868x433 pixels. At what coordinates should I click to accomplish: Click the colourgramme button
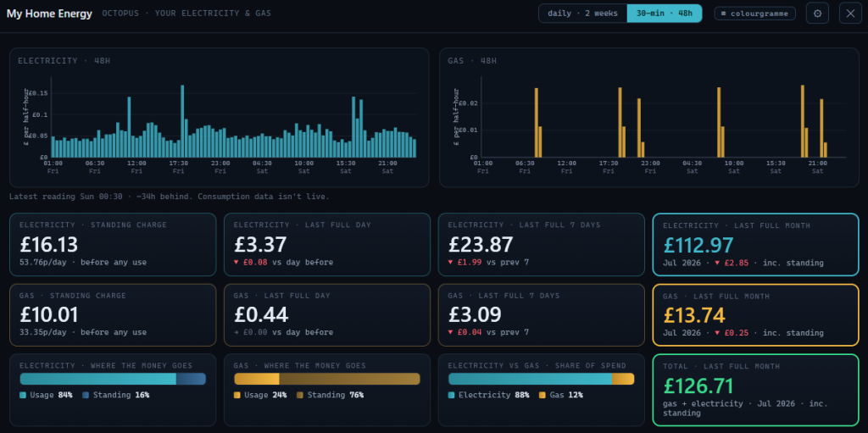click(755, 14)
